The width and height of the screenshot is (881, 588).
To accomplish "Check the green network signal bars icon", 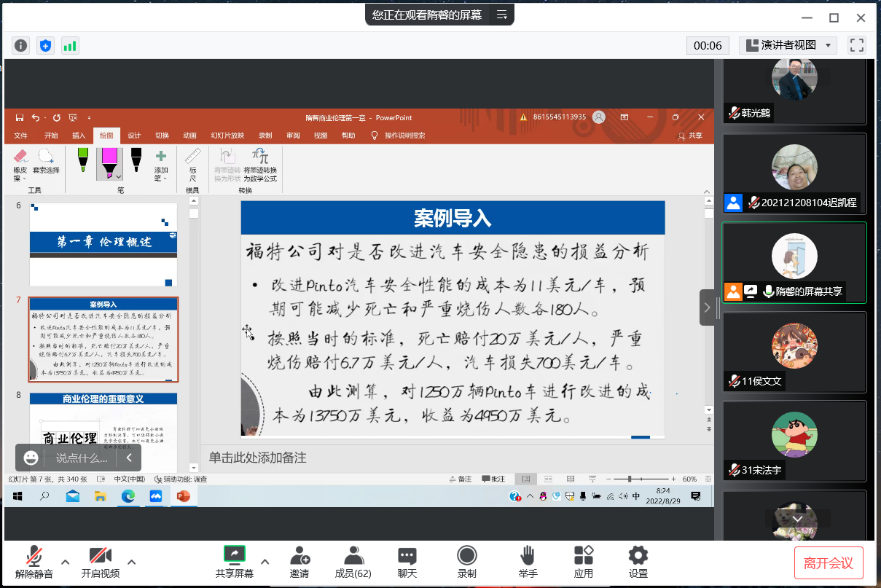I will pyautogui.click(x=70, y=45).
